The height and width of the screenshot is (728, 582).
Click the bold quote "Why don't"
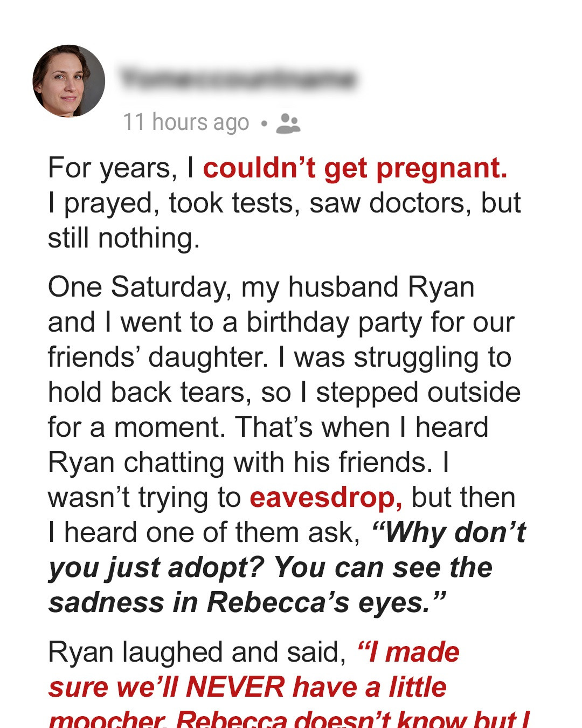448,533
